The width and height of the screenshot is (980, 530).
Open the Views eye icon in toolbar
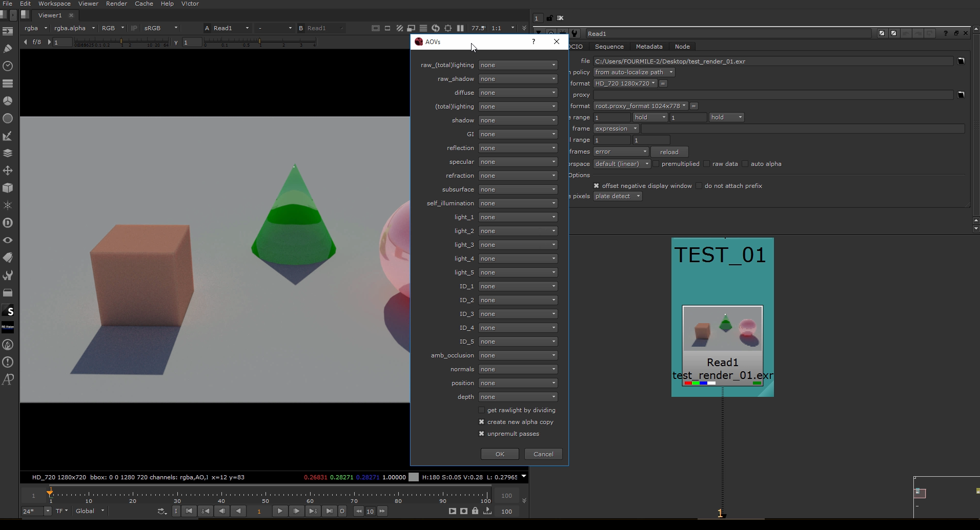pos(8,240)
